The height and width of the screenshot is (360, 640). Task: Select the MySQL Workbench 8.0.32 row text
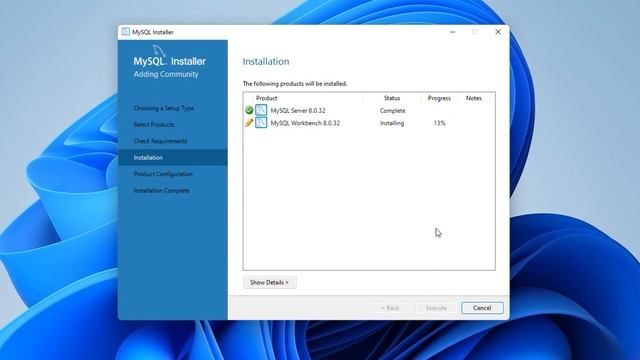click(x=305, y=123)
